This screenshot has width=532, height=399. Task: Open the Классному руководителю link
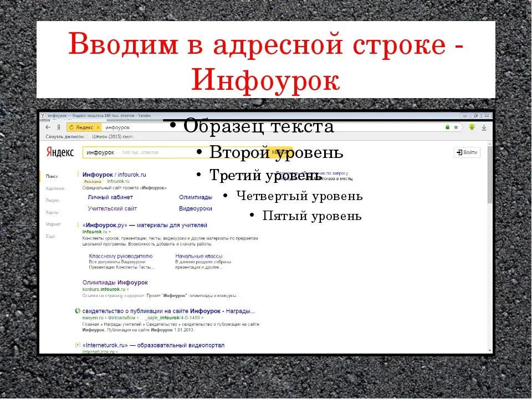click(121, 256)
